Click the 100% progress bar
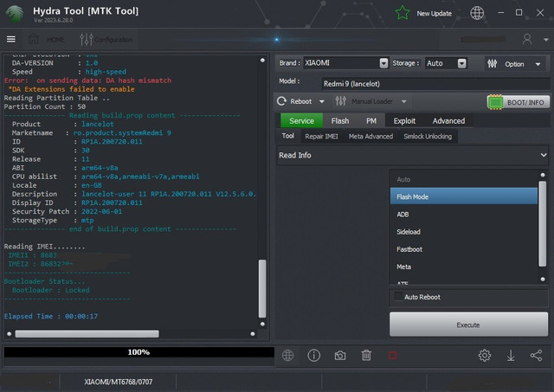Screen dimensions: 554x392 [x=138, y=352]
